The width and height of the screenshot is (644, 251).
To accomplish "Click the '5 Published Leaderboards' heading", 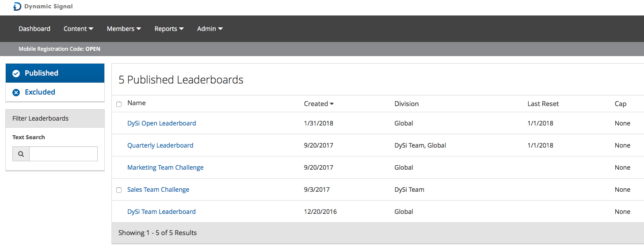I will [181, 80].
